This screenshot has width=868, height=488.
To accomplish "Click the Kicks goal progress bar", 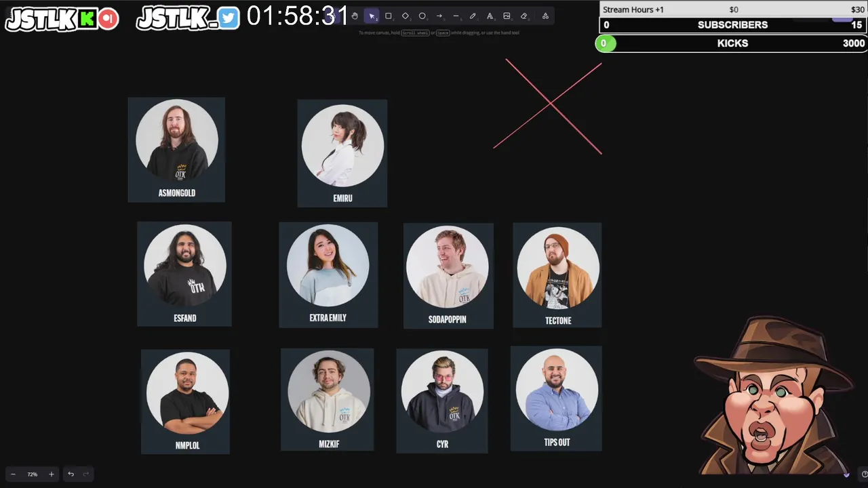I will [731, 43].
